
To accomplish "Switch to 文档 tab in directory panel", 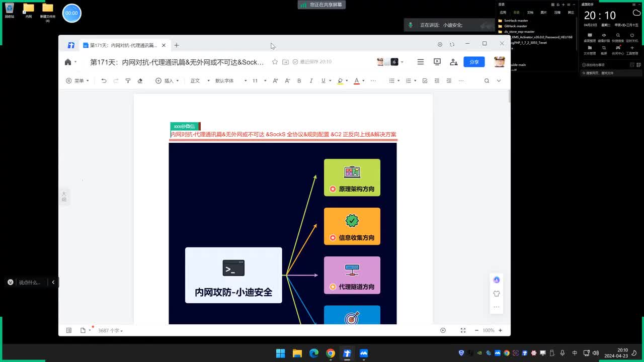I will pyautogui.click(x=530, y=12).
